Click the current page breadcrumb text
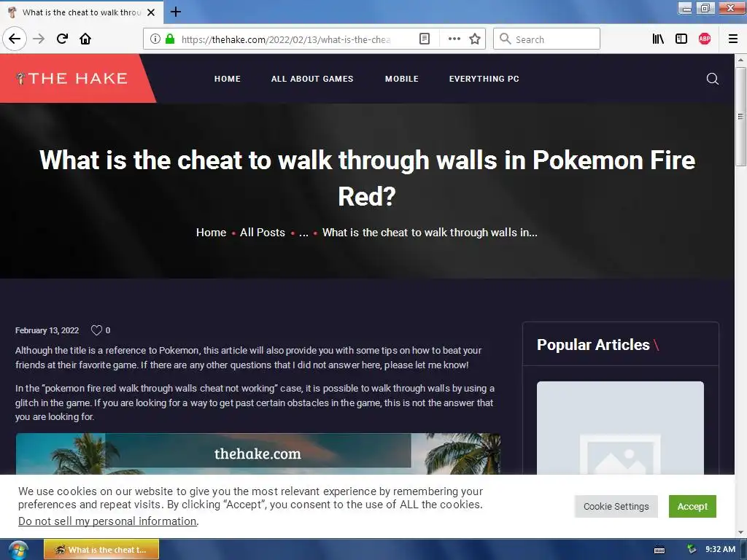The height and width of the screenshot is (560, 747). pos(430,233)
